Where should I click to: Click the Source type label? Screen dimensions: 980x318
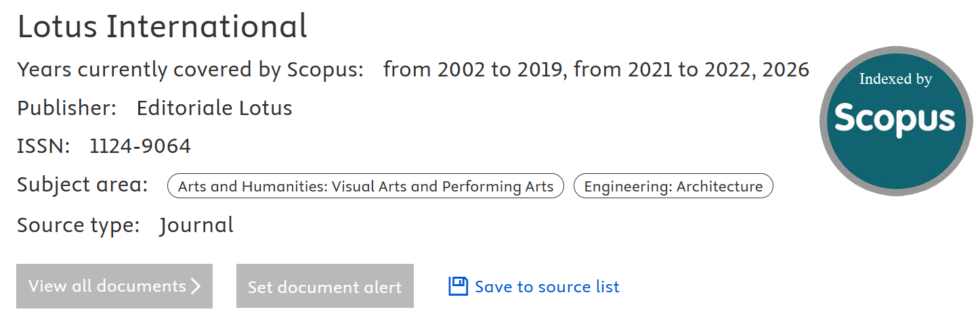tap(78, 225)
